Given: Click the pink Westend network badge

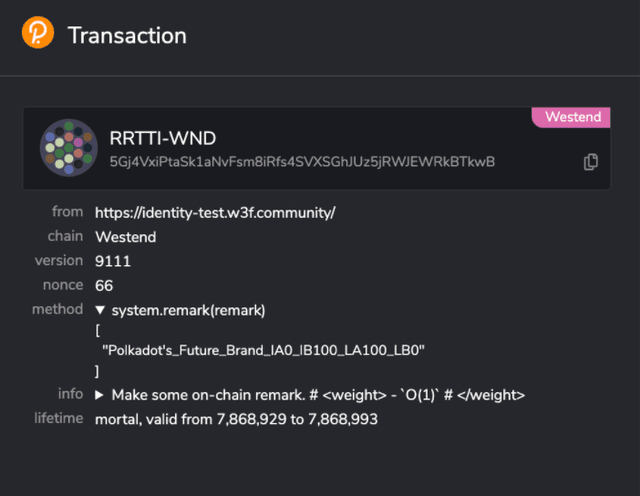Looking at the screenshot, I should point(572,117).
